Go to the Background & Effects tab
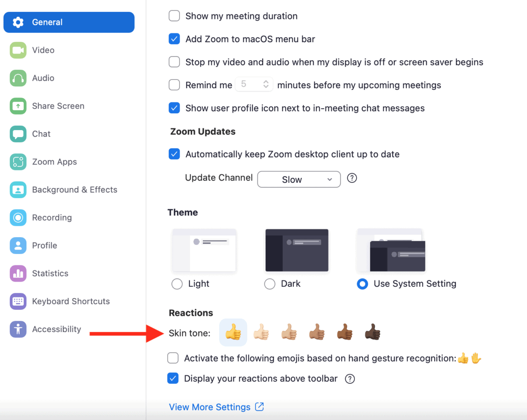 coord(74,190)
